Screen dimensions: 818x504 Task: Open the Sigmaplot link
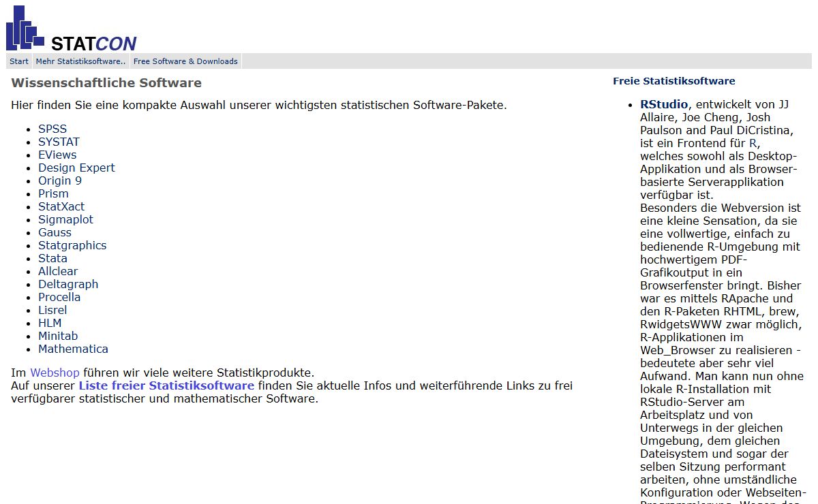coord(65,219)
